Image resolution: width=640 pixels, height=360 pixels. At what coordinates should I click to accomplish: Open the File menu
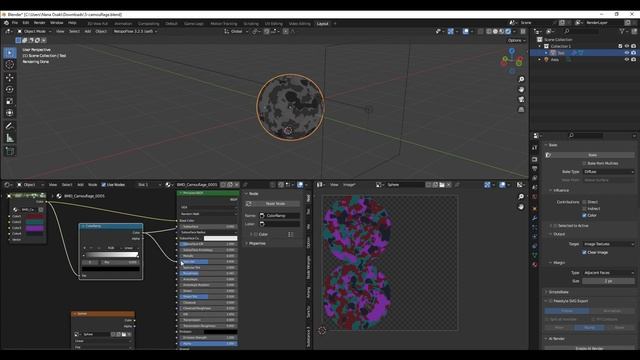[x=15, y=23]
